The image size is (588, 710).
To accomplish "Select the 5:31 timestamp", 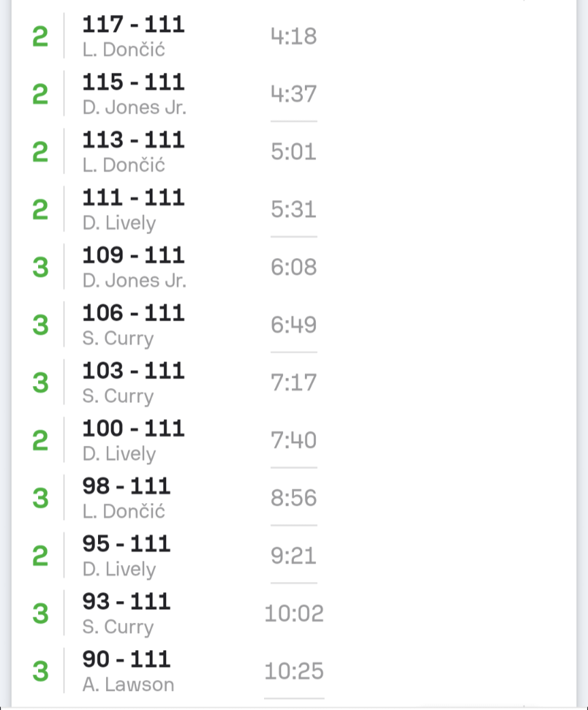I will click(293, 209).
